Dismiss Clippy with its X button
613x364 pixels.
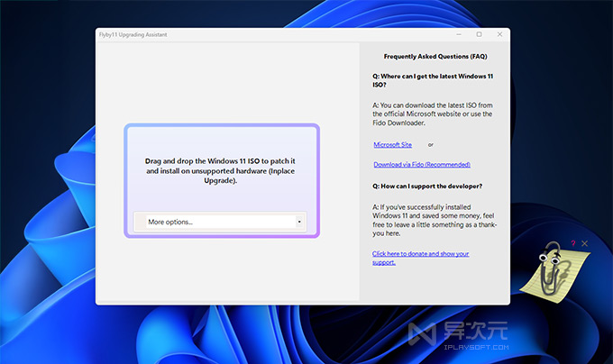[584, 243]
